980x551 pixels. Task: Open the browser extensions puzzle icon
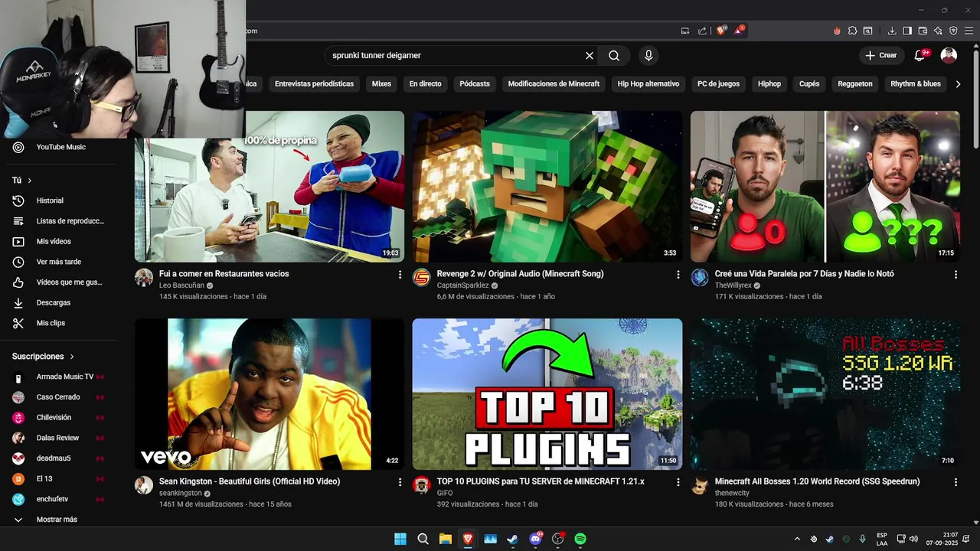[x=852, y=31]
